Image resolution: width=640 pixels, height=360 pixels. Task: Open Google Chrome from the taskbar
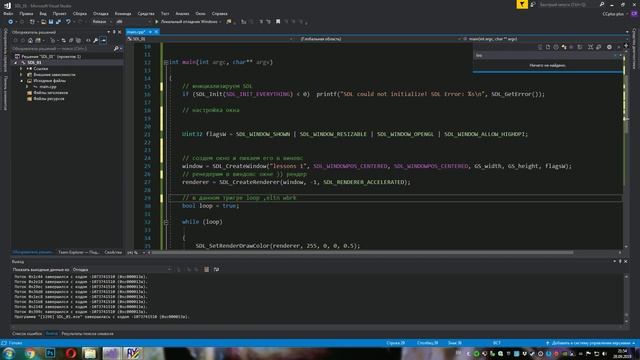click(x=30, y=353)
